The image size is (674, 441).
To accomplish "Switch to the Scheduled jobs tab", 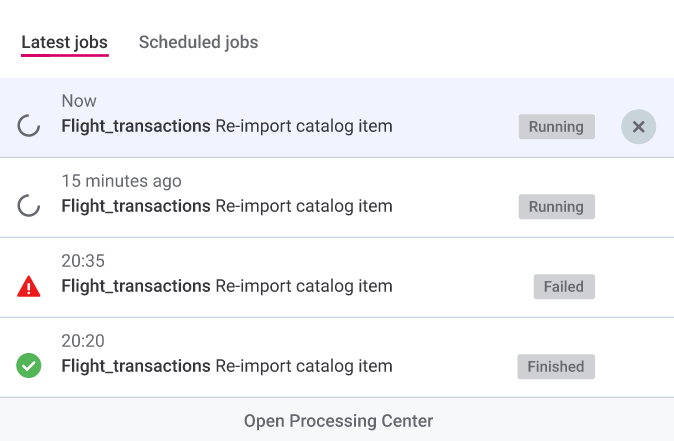I will pyautogui.click(x=198, y=42).
